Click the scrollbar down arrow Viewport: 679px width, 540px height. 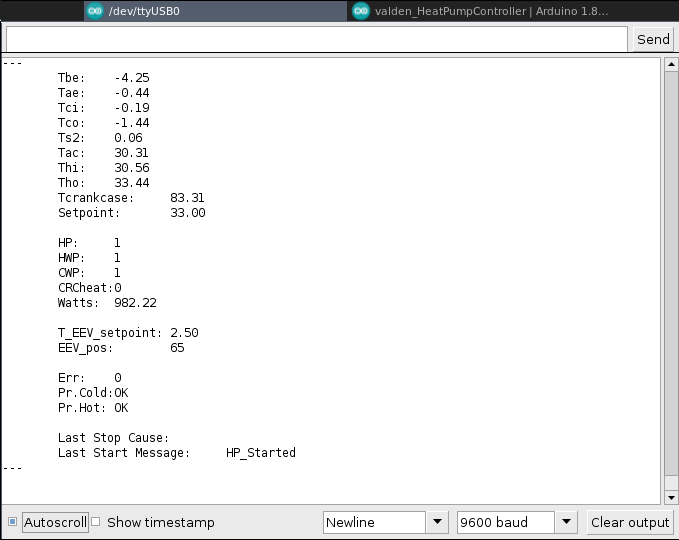[669, 496]
